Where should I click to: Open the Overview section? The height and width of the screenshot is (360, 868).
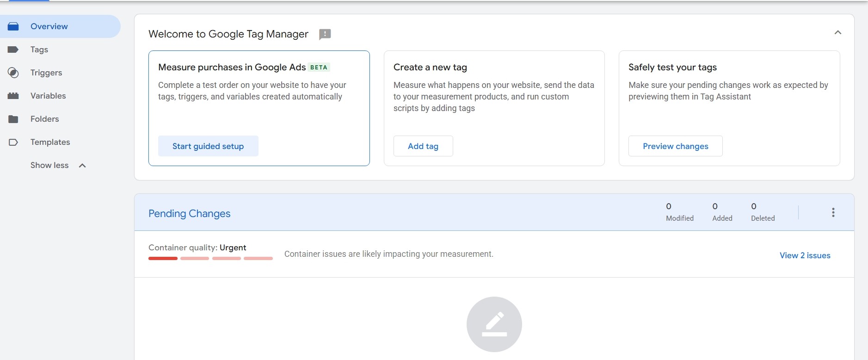[60, 26]
